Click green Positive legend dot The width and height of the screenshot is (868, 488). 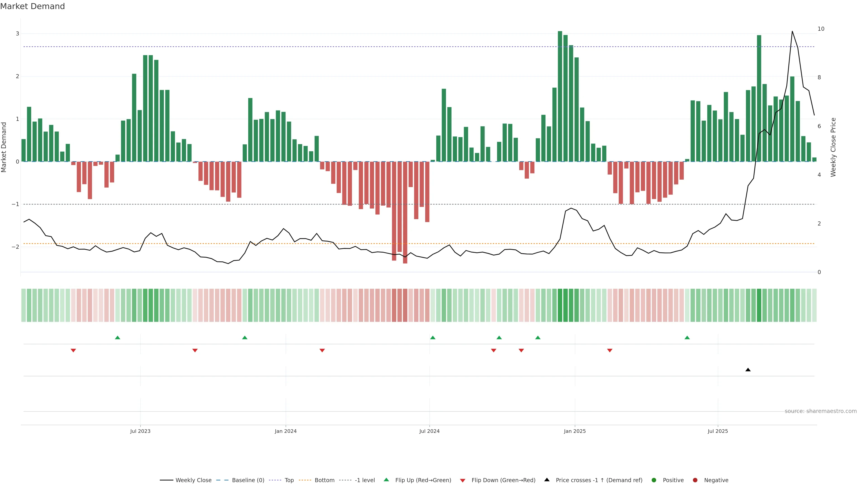tap(654, 480)
